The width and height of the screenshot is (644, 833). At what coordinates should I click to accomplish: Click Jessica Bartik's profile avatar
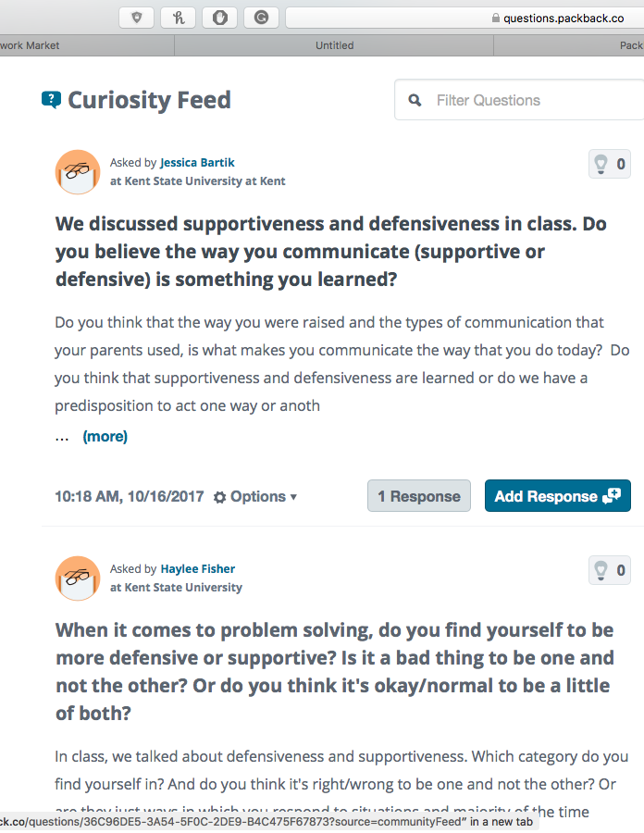point(78,171)
